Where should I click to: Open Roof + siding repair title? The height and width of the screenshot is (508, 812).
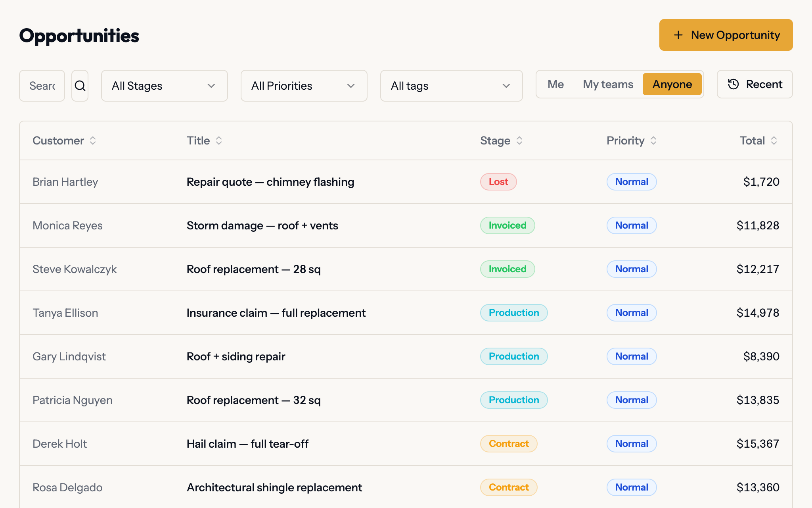click(236, 356)
